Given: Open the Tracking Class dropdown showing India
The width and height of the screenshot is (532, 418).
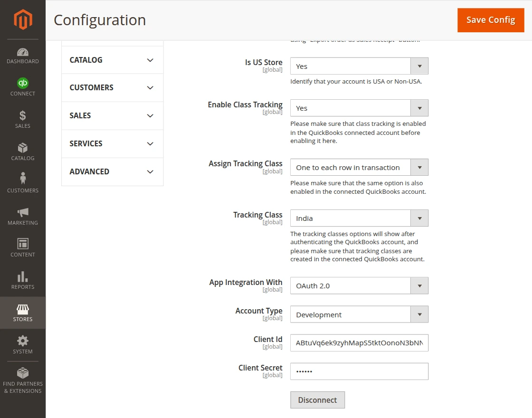Looking at the screenshot, I should click(419, 218).
